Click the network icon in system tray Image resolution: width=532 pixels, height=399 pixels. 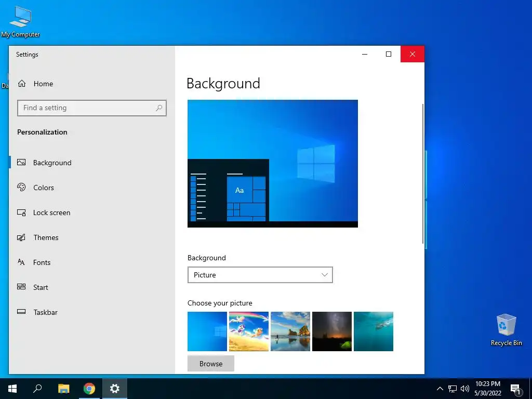[x=453, y=389]
